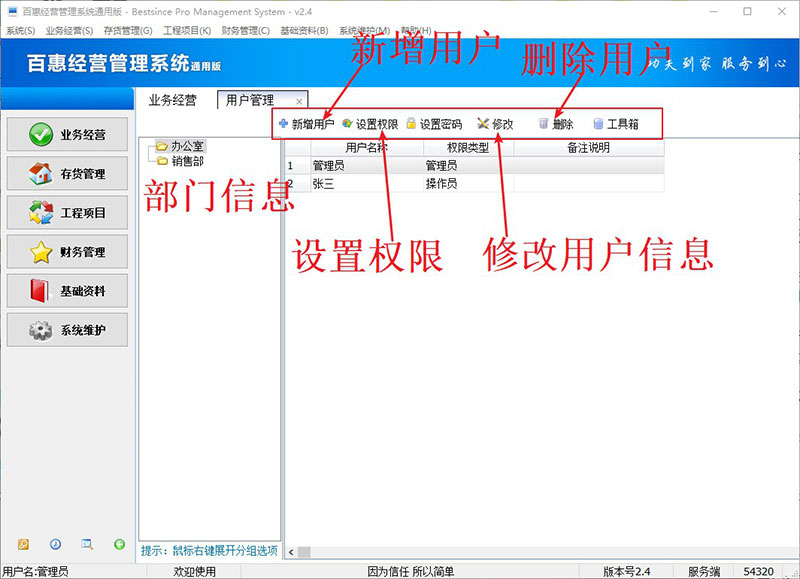Screen dimensions: 800x579
Task: Click the gear icon of 系统维护
Action: pos(41,330)
